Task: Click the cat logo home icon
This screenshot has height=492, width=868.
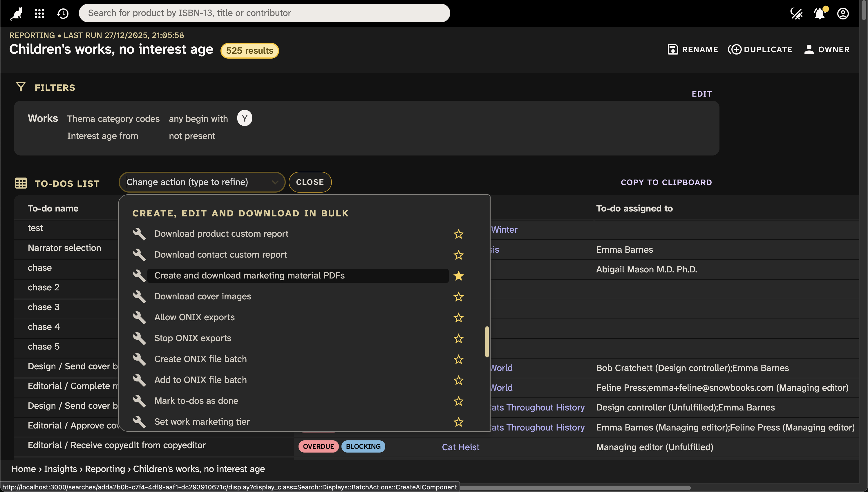Action: 16,14
